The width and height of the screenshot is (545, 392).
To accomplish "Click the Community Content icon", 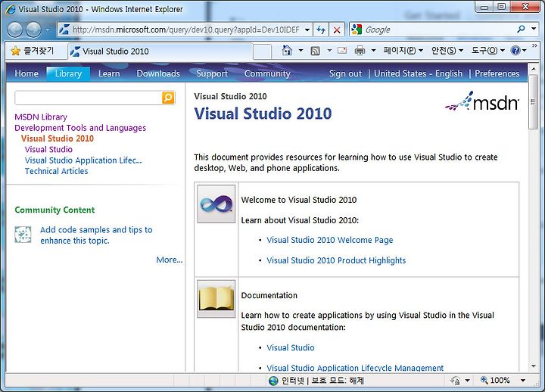I will coord(23,235).
